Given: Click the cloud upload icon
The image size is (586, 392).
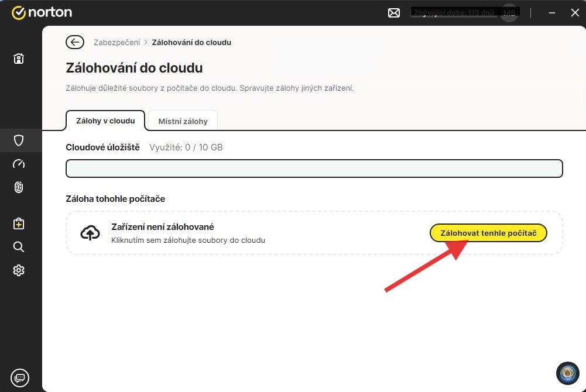Looking at the screenshot, I should 90,233.
